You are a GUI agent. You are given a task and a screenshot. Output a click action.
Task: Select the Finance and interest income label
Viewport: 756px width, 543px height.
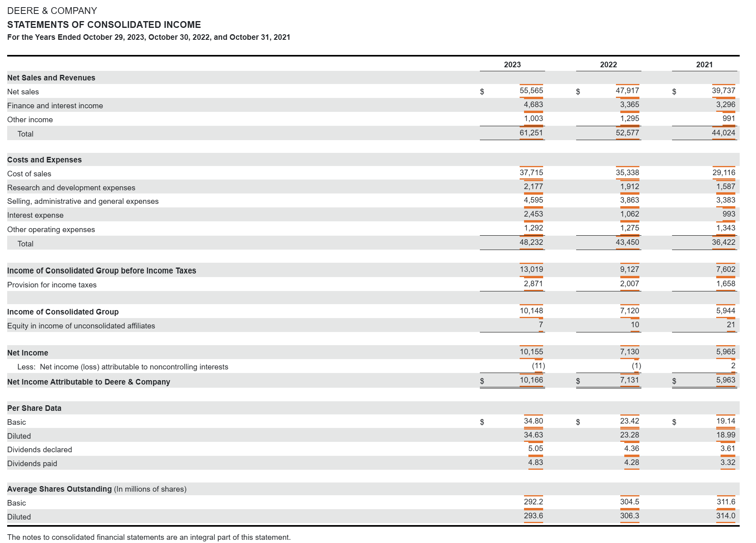coord(55,105)
